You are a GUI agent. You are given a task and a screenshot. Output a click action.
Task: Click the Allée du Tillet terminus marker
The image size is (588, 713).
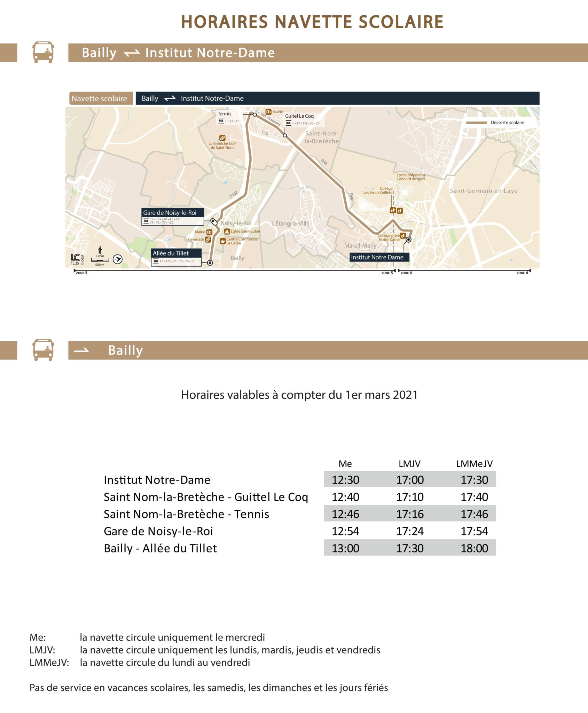pyautogui.click(x=210, y=263)
